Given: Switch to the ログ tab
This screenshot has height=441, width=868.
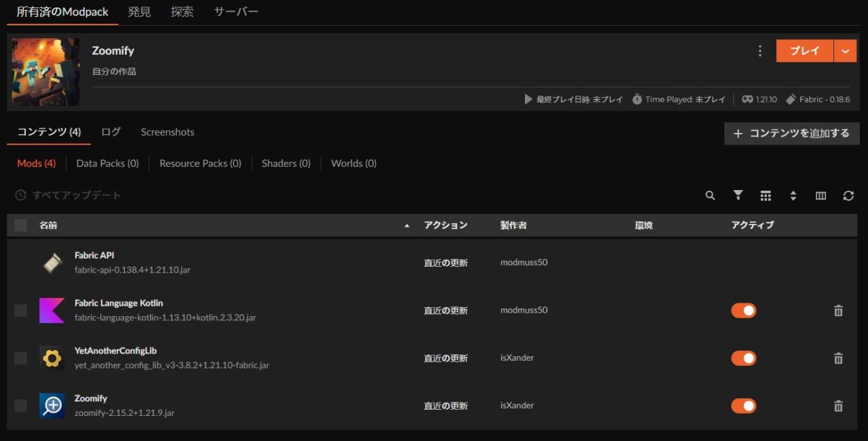Looking at the screenshot, I should (110, 132).
